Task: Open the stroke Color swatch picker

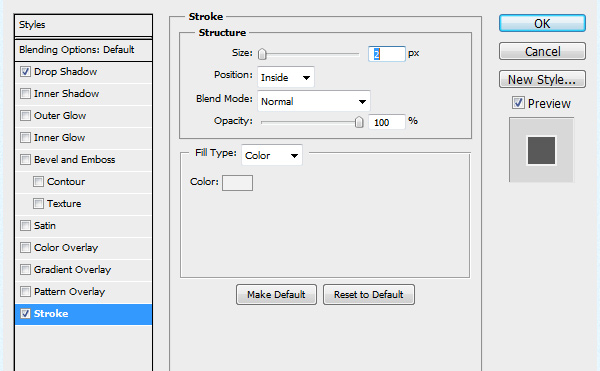Action: tap(237, 183)
